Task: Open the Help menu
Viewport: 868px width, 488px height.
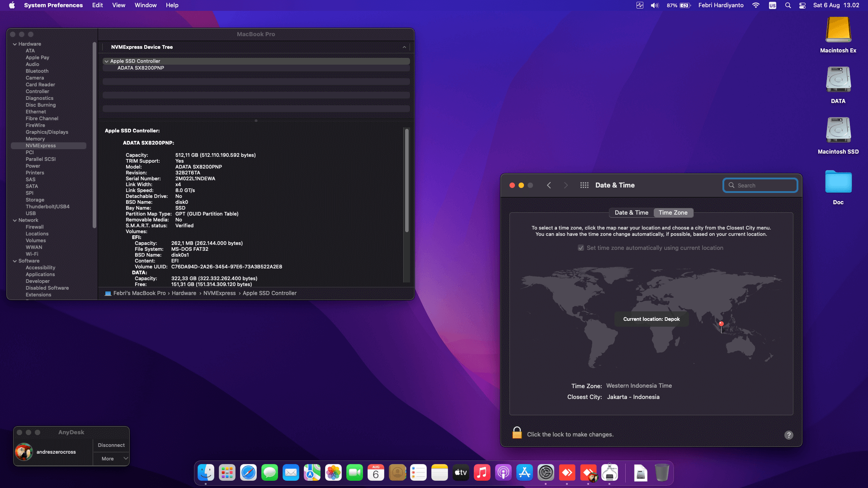Action: [172, 5]
